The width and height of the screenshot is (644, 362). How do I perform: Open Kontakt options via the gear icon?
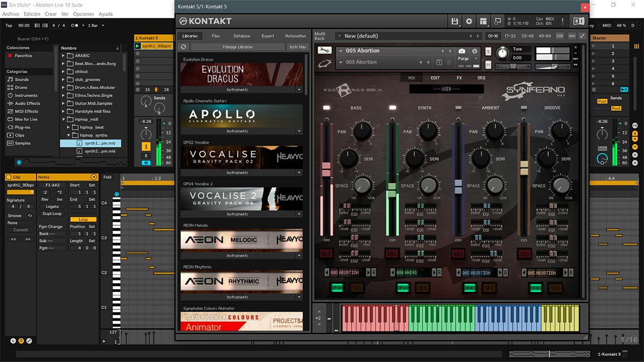469,21
